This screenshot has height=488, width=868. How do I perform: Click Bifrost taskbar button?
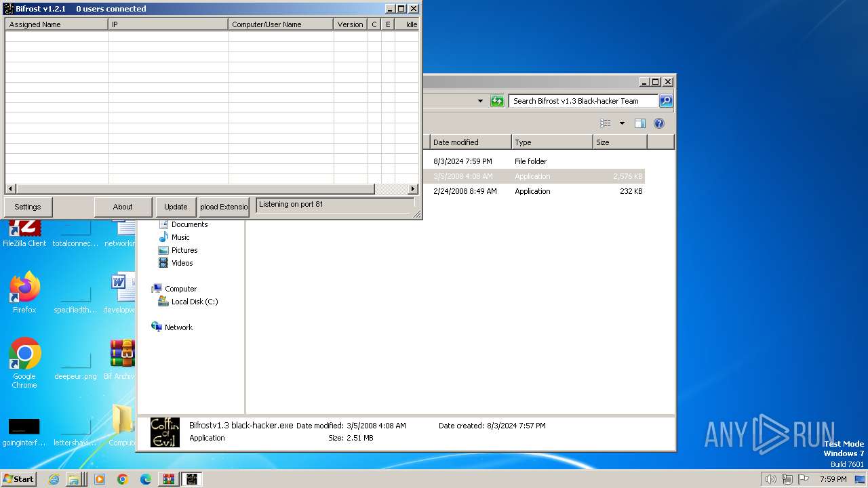[192, 479]
